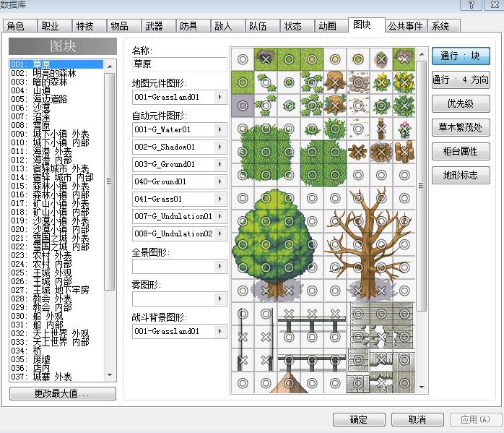Confirm with the 确定 button
The image size is (504, 433).
(x=359, y=419)
